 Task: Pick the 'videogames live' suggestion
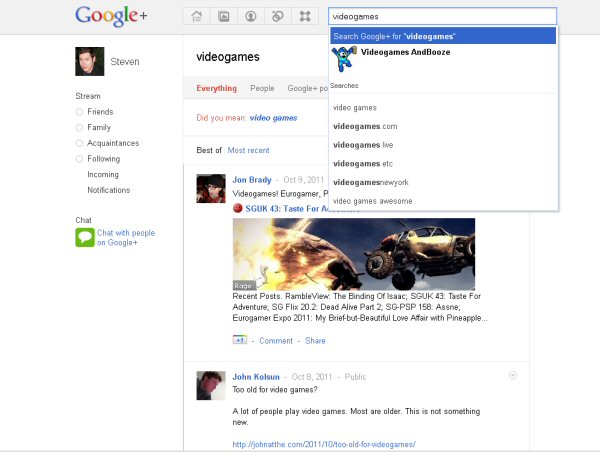(443, 145)
